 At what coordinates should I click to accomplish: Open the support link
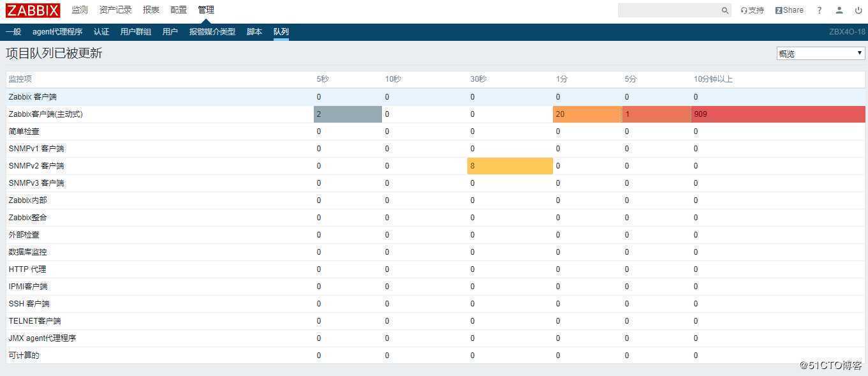pyautogui.click(x=753, y=10)
